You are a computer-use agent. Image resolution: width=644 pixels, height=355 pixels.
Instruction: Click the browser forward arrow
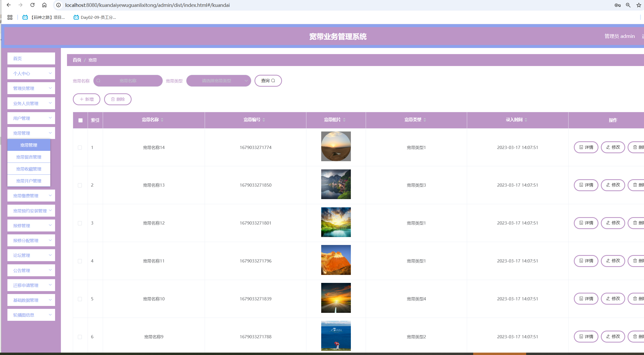click(20, 5)
